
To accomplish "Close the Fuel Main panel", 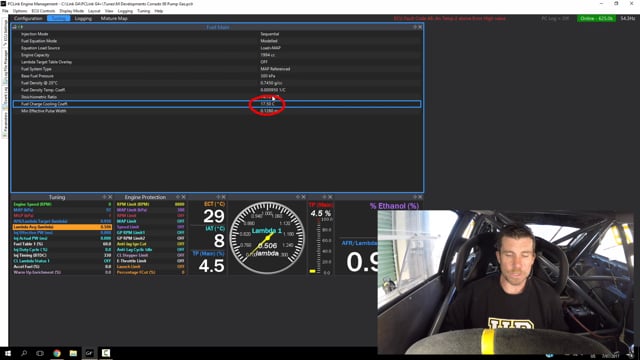I will tap(420, 27).
